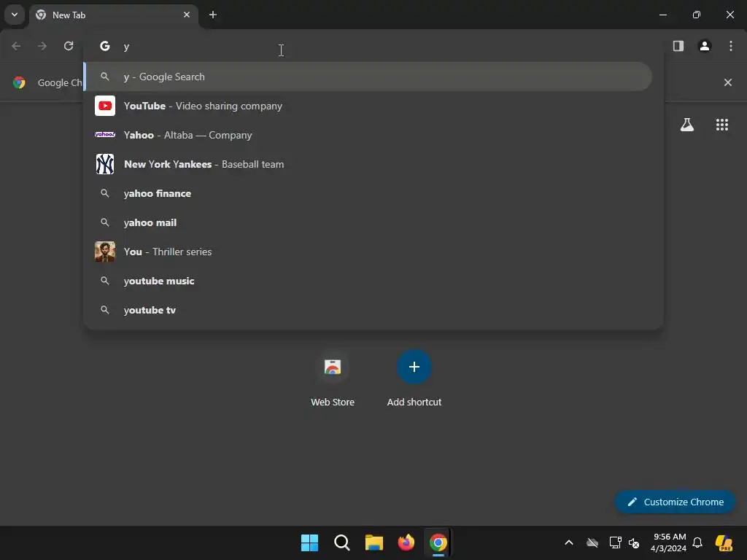Open notifications bell icon
The image size is (747, 560).
click(697, 542)
